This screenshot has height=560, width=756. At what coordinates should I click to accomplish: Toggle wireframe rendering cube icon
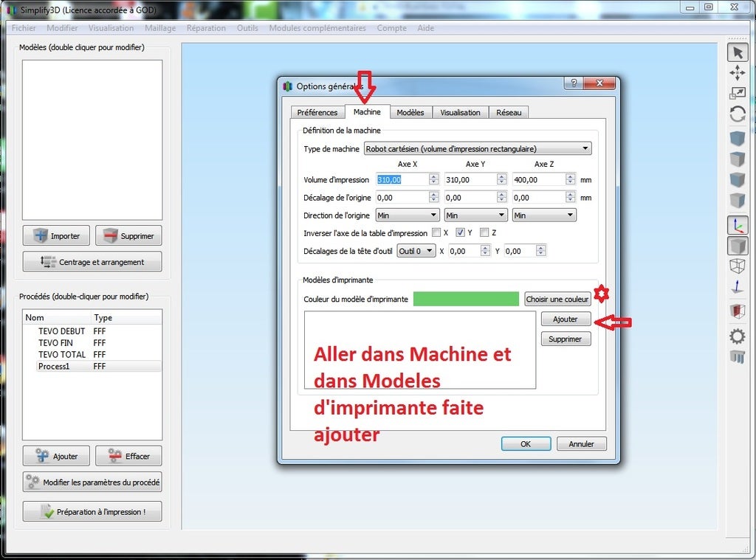[738, 266]
